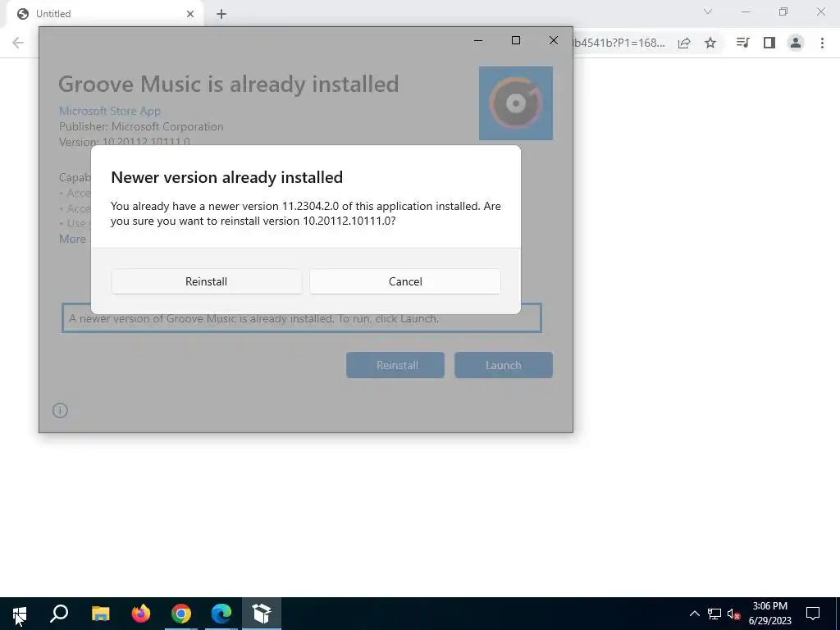
Task: Click the message mentioning version 11.2304.2.0
Action: pos(306,213)
